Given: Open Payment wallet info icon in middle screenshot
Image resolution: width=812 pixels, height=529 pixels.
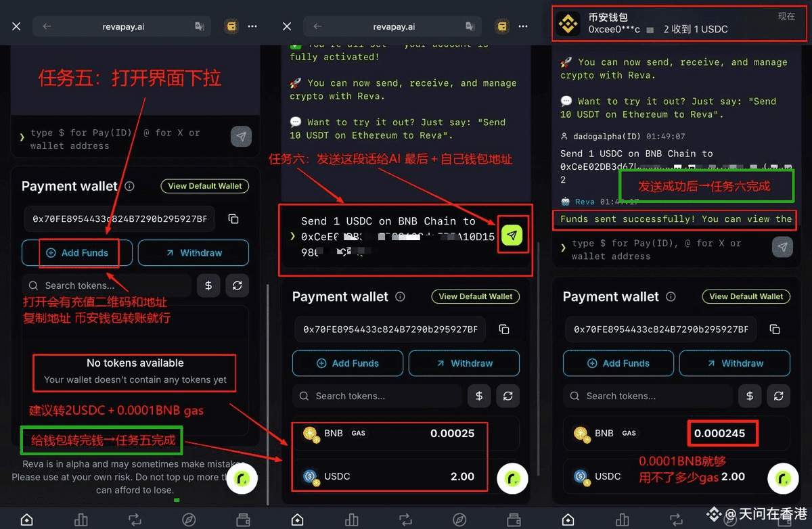Looking at the screenshot, I should (x=401, y=297).
